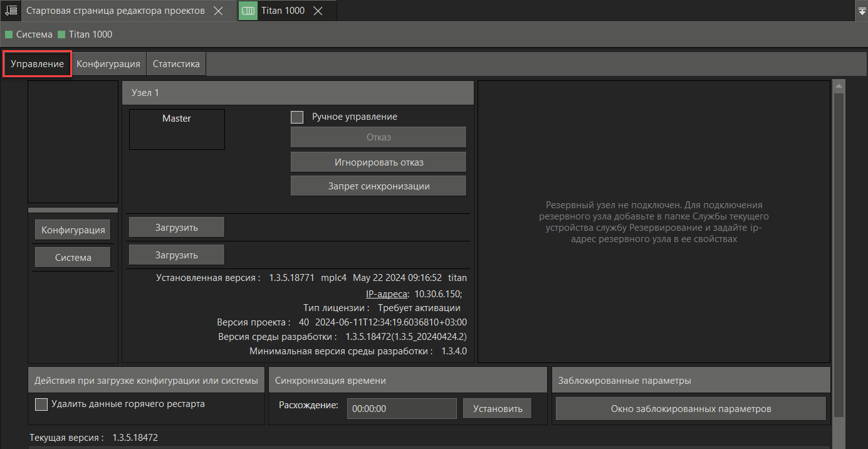The height and width of the screenshot is (449, 868).
Task: Click Загрузить in the Система row
Action: pyautogui.click(x=177, y=255)
